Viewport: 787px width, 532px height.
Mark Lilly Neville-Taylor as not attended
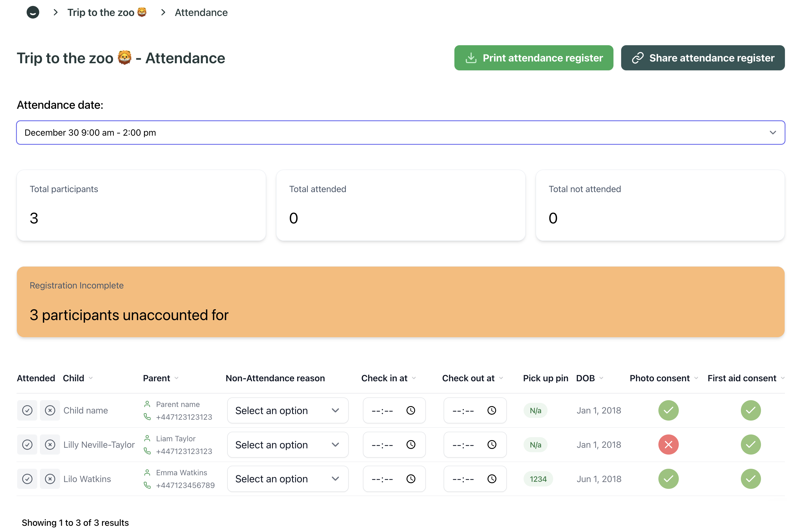coord(50,444)
